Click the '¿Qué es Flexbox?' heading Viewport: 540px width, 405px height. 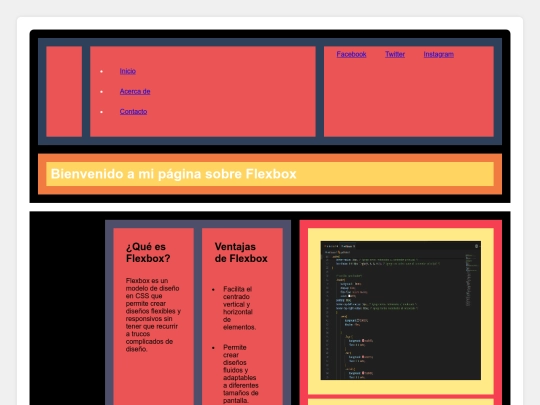pos(148,252)
